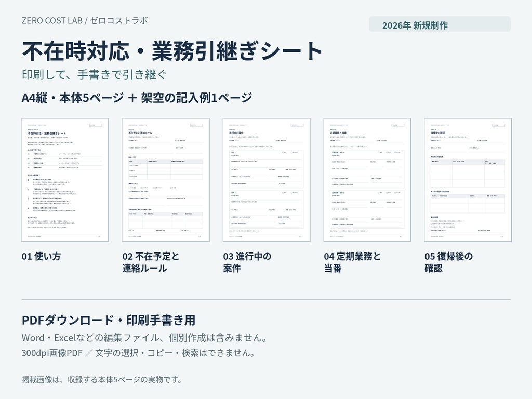
Task: Open the 04 定期業務と当番 page thumbnail
Action: [367, 180]
